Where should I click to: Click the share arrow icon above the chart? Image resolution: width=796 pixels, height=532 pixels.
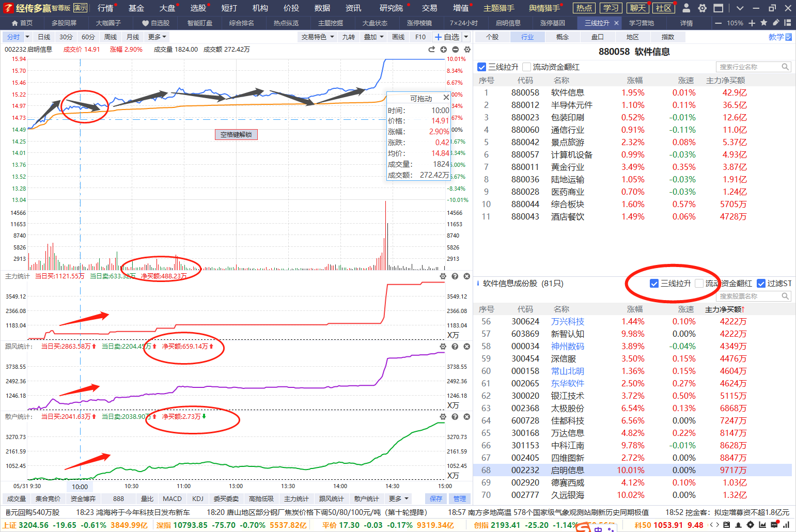pos(431,49)
